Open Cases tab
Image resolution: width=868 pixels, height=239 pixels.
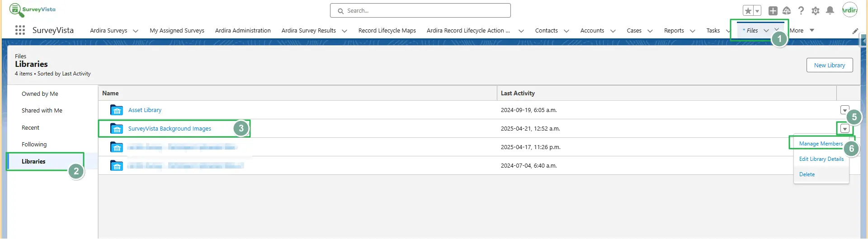point(634,31)
